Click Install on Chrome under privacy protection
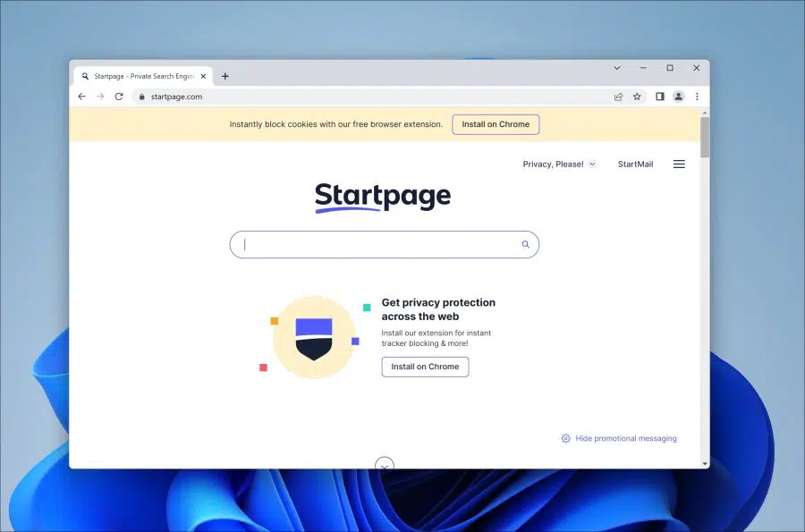 (x=425, y=367)
